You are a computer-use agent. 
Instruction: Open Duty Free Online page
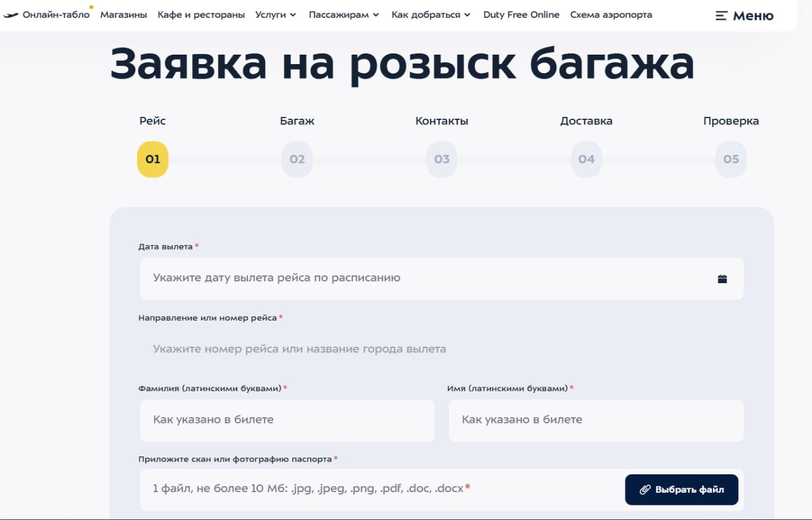tap(521, 15)
